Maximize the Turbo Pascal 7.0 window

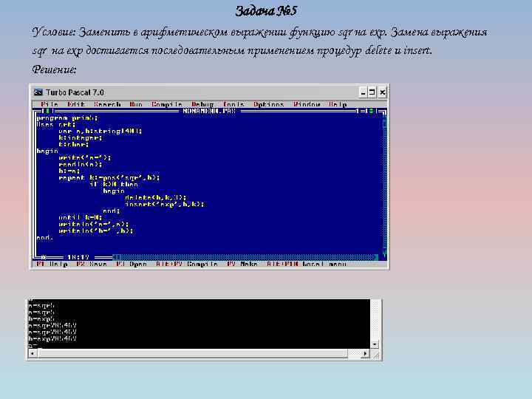point(372,92)
